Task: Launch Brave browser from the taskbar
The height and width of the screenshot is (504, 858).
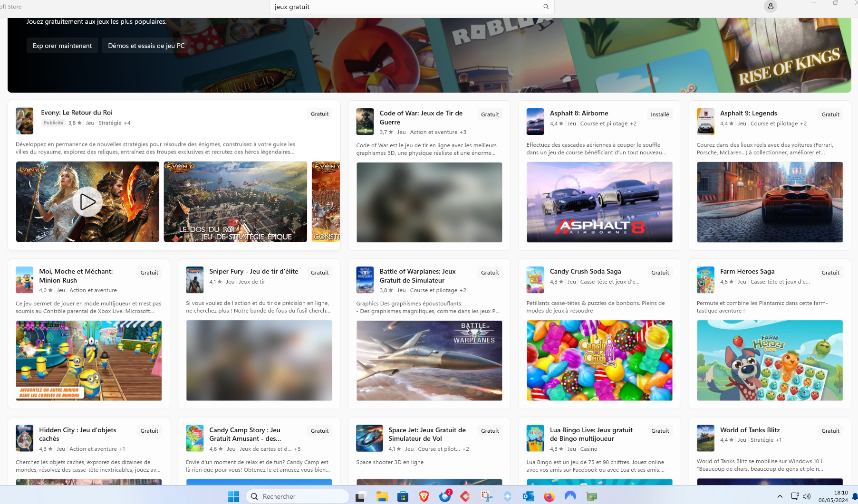Action: [424, 496]
